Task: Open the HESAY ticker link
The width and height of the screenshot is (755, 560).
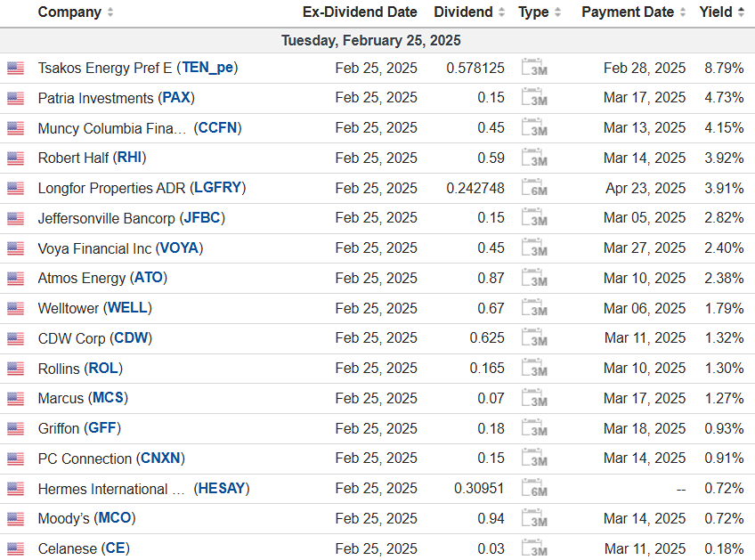Action: click(222, 489)
